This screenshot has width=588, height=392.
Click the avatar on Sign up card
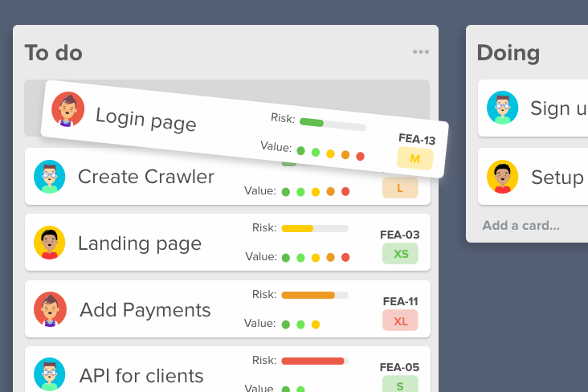[x=503, y=108]
